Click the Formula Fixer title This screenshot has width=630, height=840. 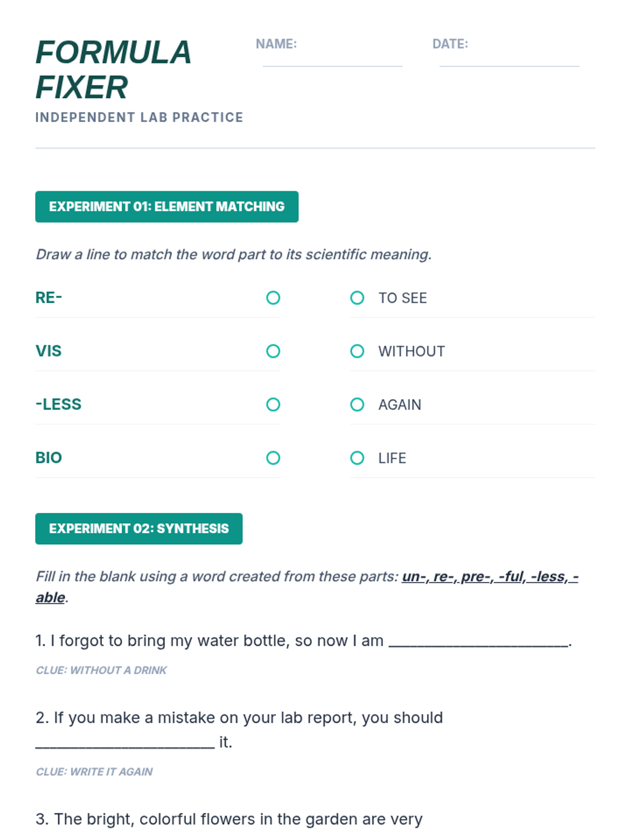(x=113, y=70)
